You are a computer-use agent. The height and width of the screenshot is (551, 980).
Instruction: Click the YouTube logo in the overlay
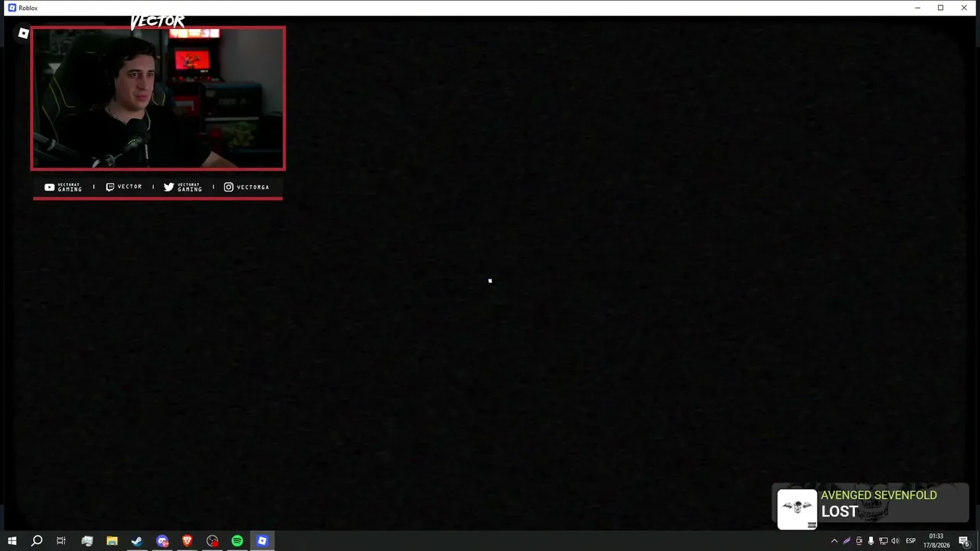tap(49, 187)
